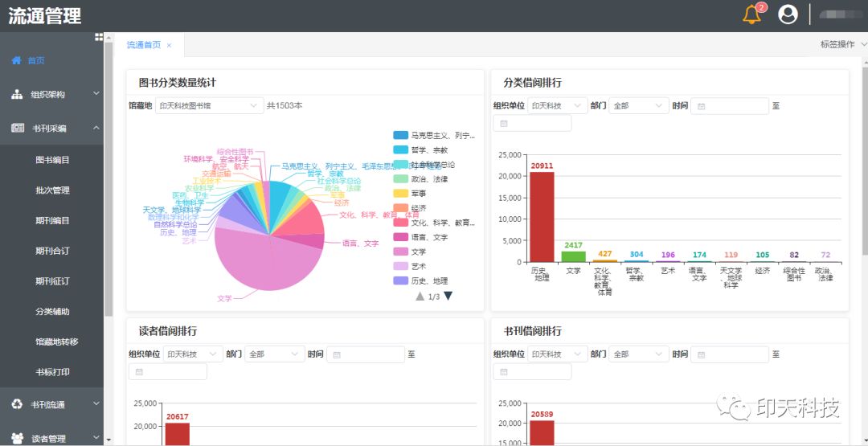Image resolution: width=868 pixels, height=446 pixels.
Task: Click the 书刊采编 cataloging icon
Action: pos(18,129)
